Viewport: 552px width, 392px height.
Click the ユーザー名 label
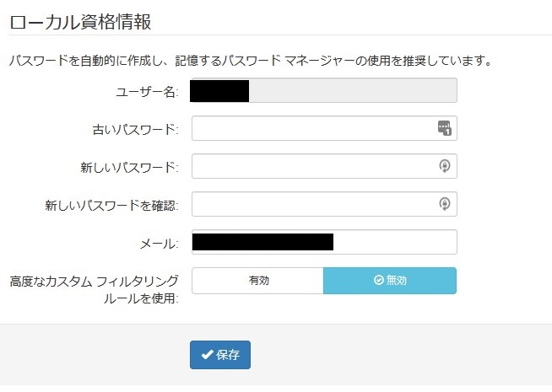point(147,92)
